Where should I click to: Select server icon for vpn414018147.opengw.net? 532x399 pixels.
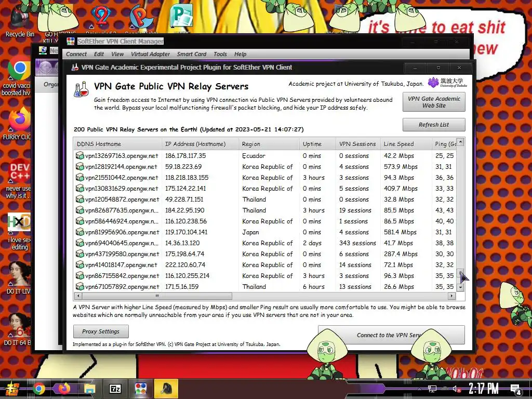pyautogui.click(x=79, y=264)
